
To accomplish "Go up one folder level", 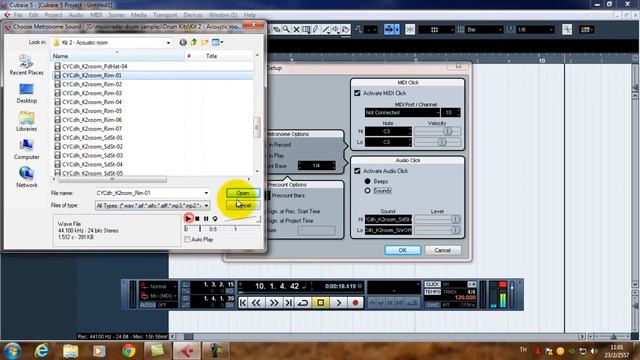I will click(194, 42).
